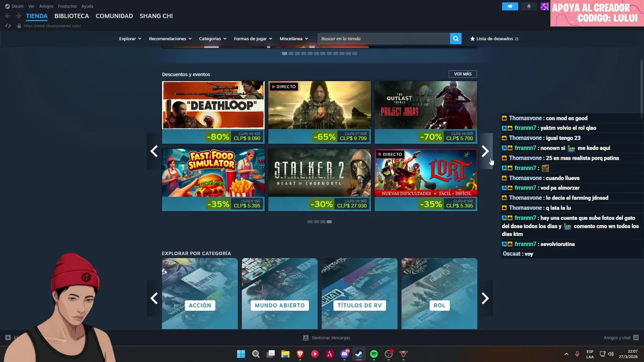Image resolution: width=644 pixels, height=362 pixels.
Task: Open Windows taskbar search
Action: click(x=256, y=354)
